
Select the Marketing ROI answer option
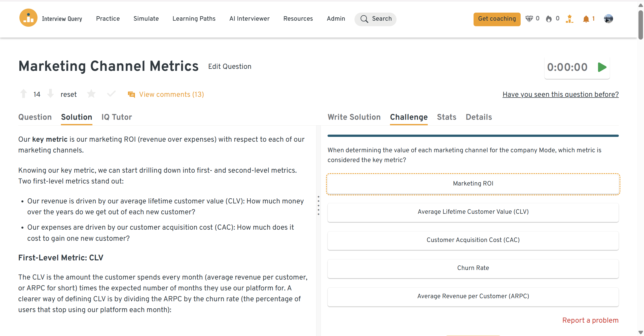click(473, 184)
